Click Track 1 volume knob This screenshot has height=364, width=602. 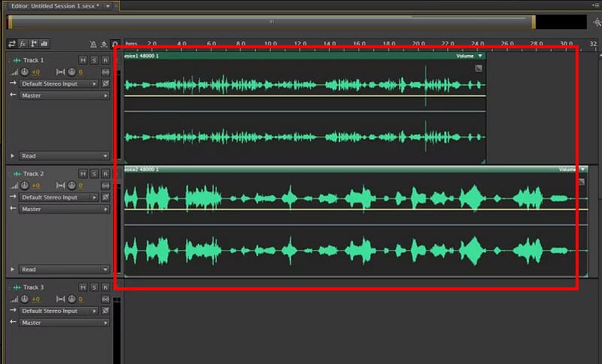24,72
